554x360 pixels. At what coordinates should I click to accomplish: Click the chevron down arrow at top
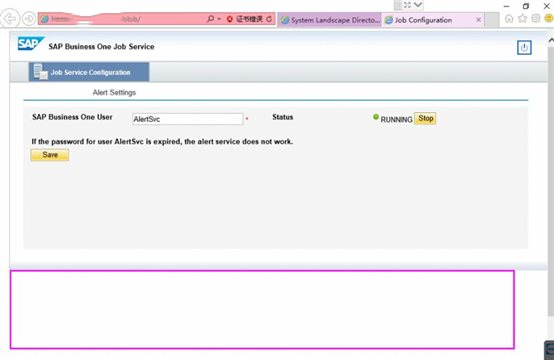click(418, 5)
